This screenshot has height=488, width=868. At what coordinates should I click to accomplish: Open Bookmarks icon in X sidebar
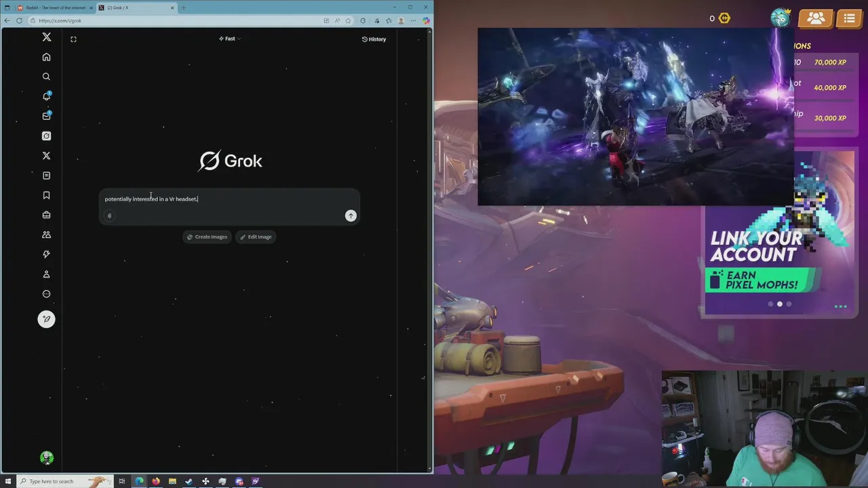tap(46, 195)
